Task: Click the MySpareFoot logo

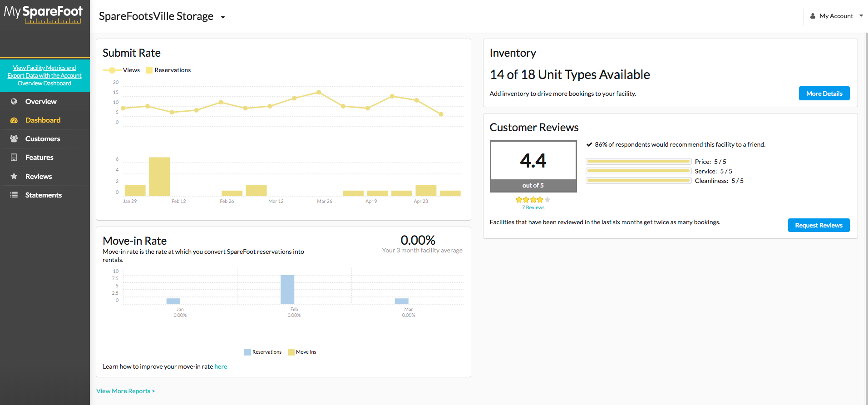Action: pos(43,14)
